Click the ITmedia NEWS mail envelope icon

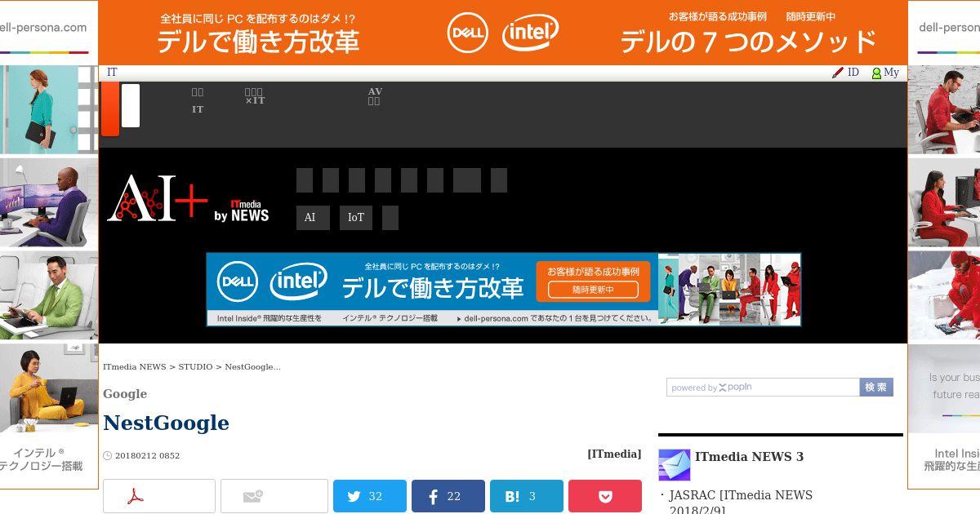click(675, 465)
